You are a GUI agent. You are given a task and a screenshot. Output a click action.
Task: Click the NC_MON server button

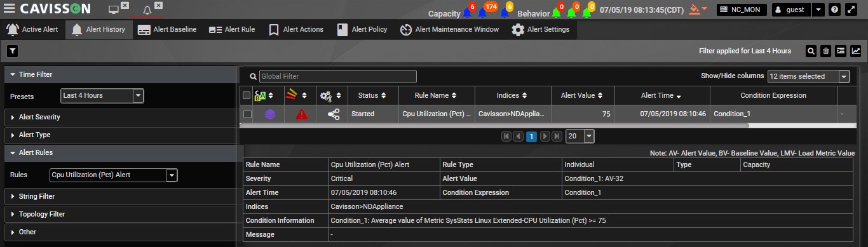(x=742, y=10)
